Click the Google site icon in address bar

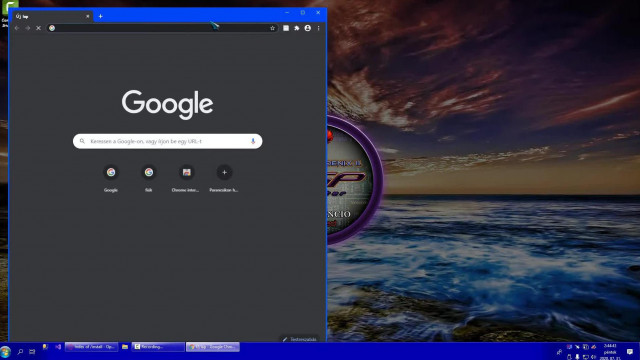tap(52, 28)
